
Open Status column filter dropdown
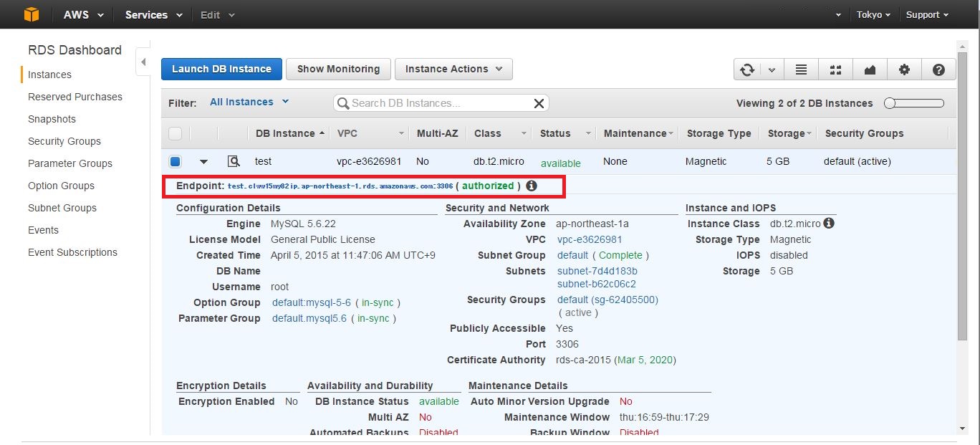tap(589, 133)
